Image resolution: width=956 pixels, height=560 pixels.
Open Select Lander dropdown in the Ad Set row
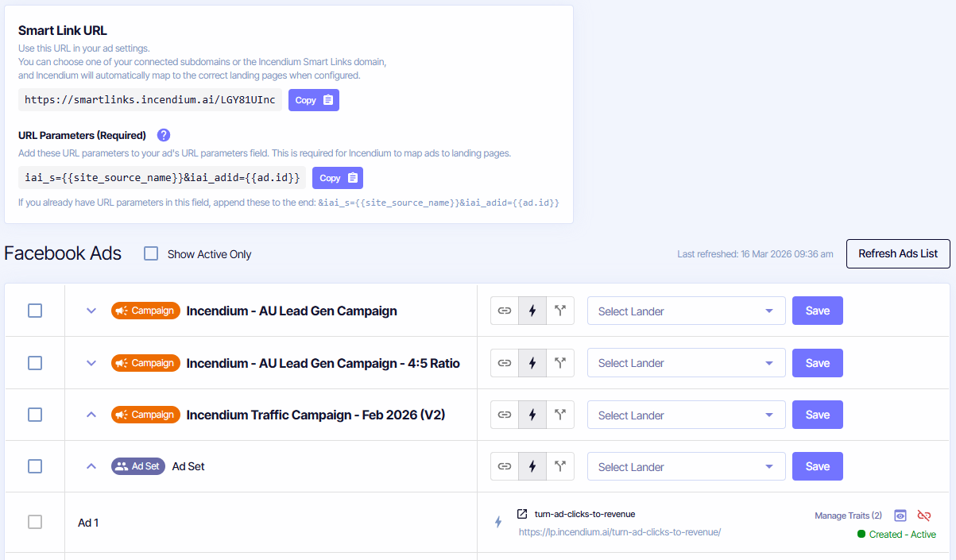pos(687,466)
